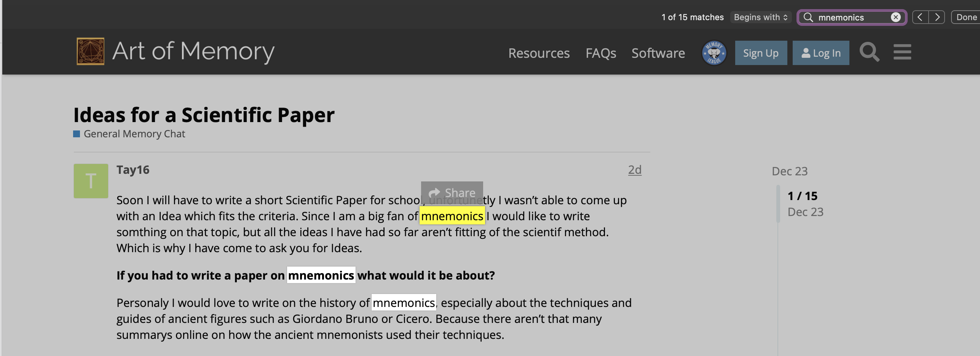Click the 2d post timestamp link
This screenshot has height=356, width=980.
pyautogui.click(x=634, y=170)
